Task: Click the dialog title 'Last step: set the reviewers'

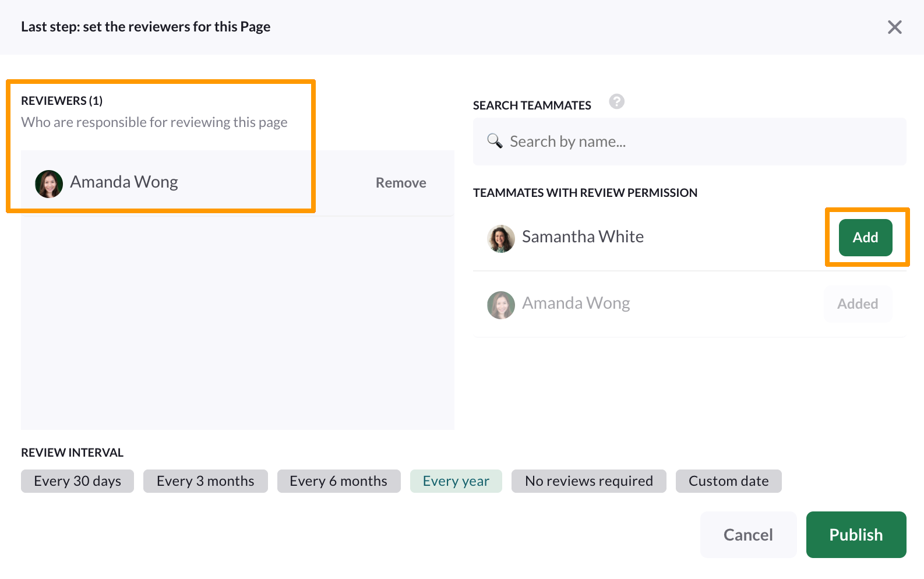Action: click(146, 27)
